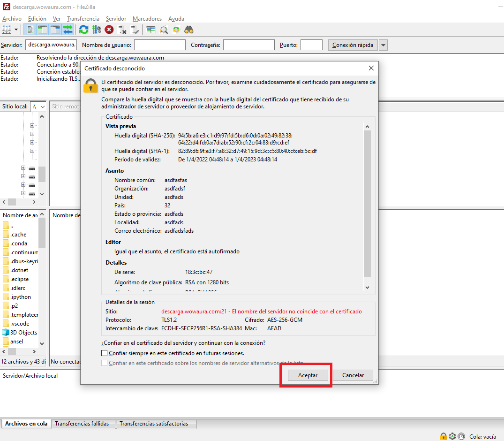Focus the Servidor host input field
The image size is (504, 441).
[x=51, y=45]
